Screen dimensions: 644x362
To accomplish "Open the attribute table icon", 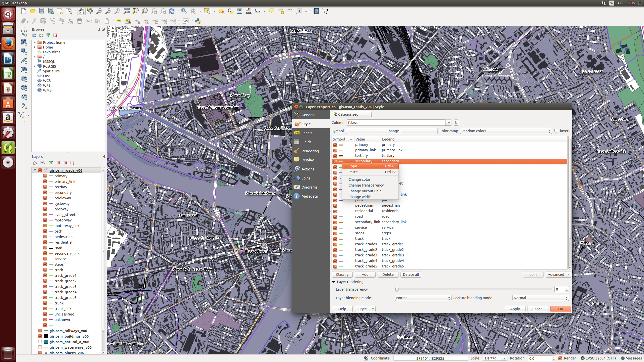I will [239, 11].
